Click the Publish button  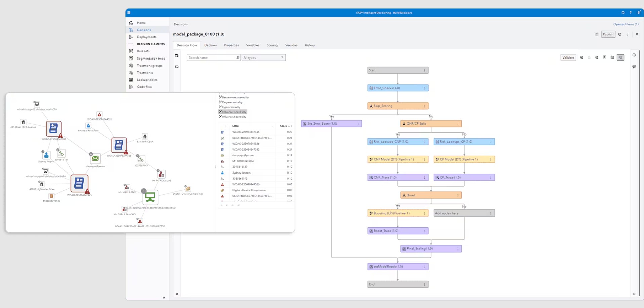[x=608, y=34]
